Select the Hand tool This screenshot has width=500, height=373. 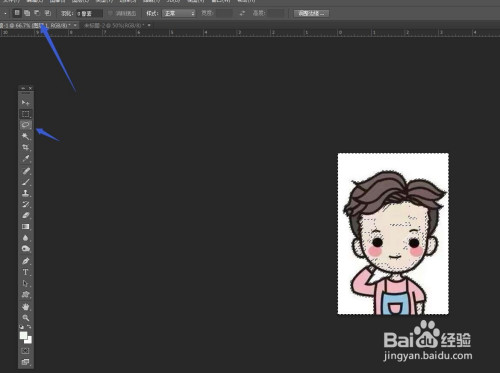(25, 307)
